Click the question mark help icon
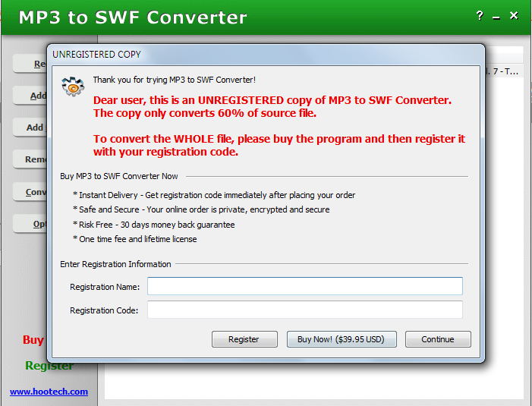The image size is (532, 406). tap(479, 16)
